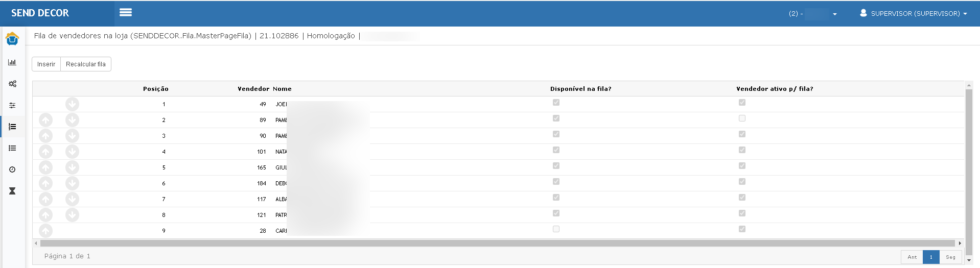Open the sliders settings sidebar icon
The width and height of the screenshot is (980, 268).
coord(12,105)
